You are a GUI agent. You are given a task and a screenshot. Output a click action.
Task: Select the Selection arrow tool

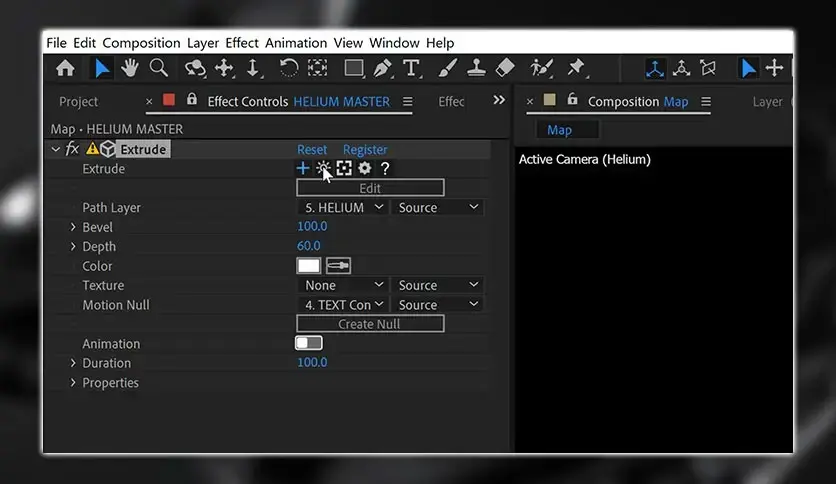click(101, 68)
